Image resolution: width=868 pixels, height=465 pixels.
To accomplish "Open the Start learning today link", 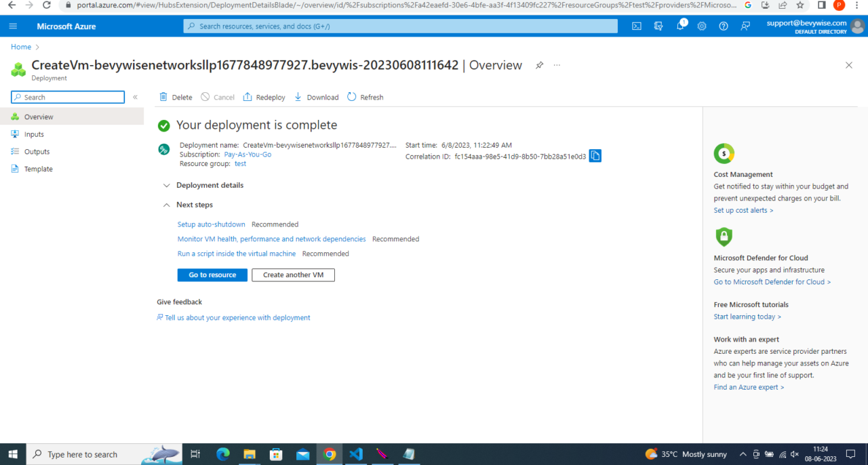I will coord(747,317).
